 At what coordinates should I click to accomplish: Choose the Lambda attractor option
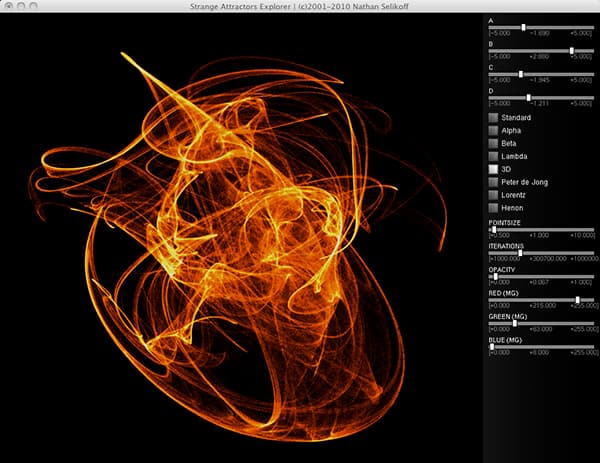(493, 157)
